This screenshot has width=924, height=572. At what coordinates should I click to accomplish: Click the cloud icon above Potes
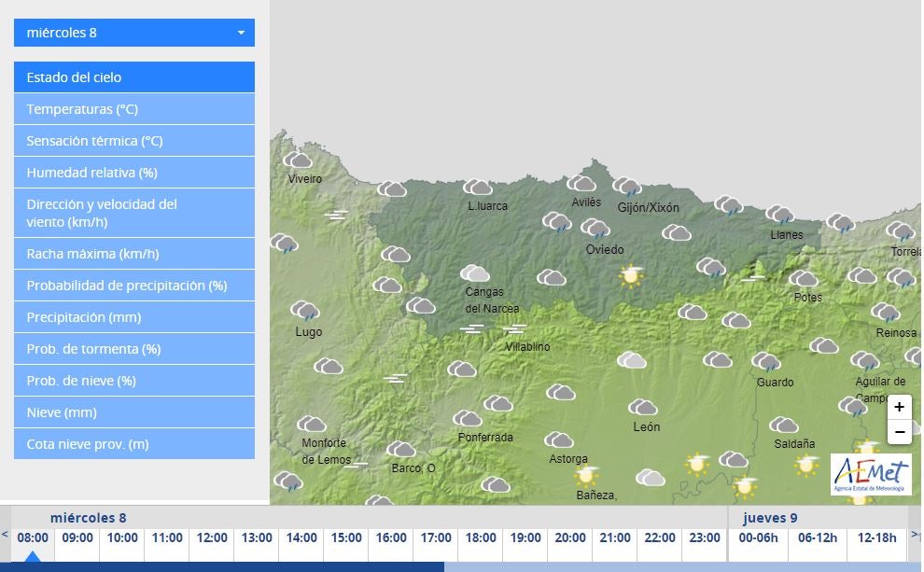804,278
